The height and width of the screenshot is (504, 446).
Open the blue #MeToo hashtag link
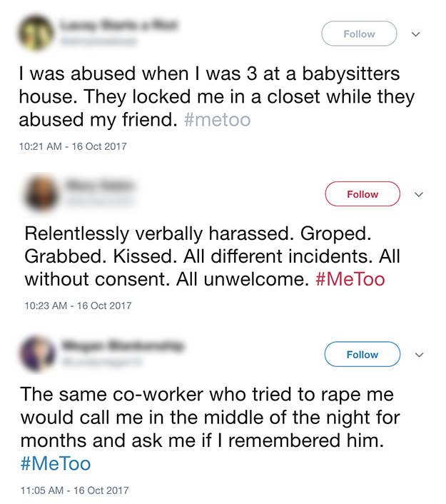(x=55, y=464)
